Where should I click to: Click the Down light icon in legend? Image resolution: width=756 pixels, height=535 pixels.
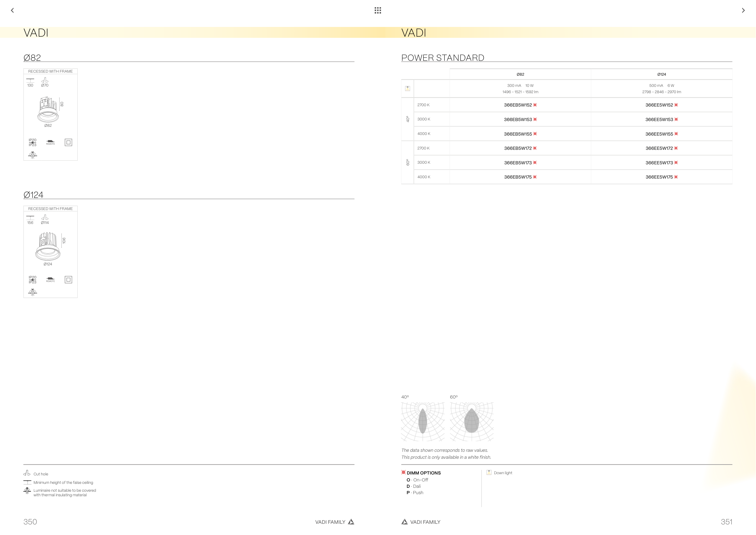(489, 472)
